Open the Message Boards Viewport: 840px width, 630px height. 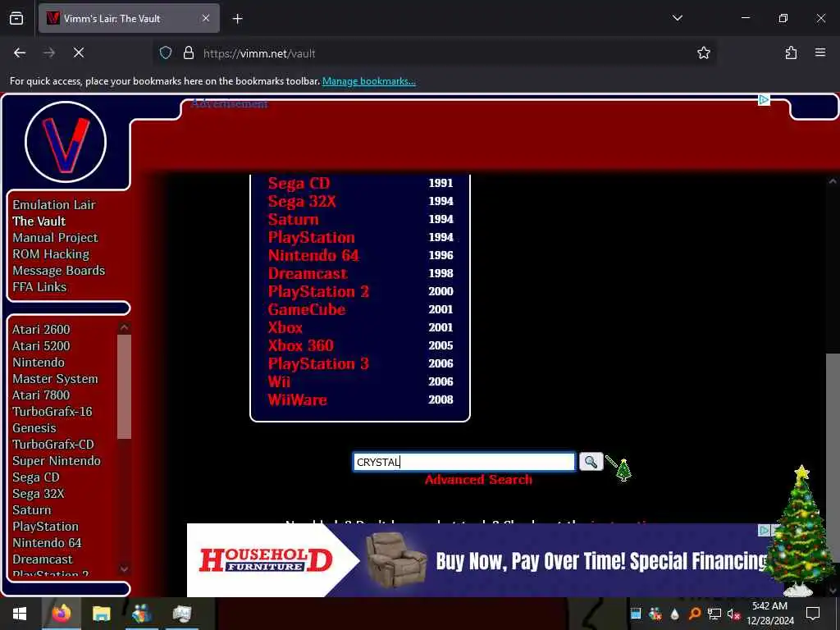pos(59,271)
